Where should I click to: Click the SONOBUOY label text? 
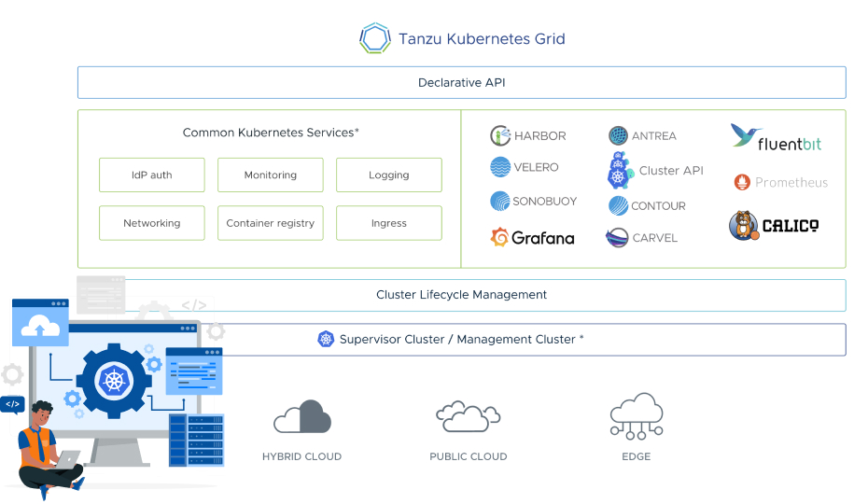545,201
